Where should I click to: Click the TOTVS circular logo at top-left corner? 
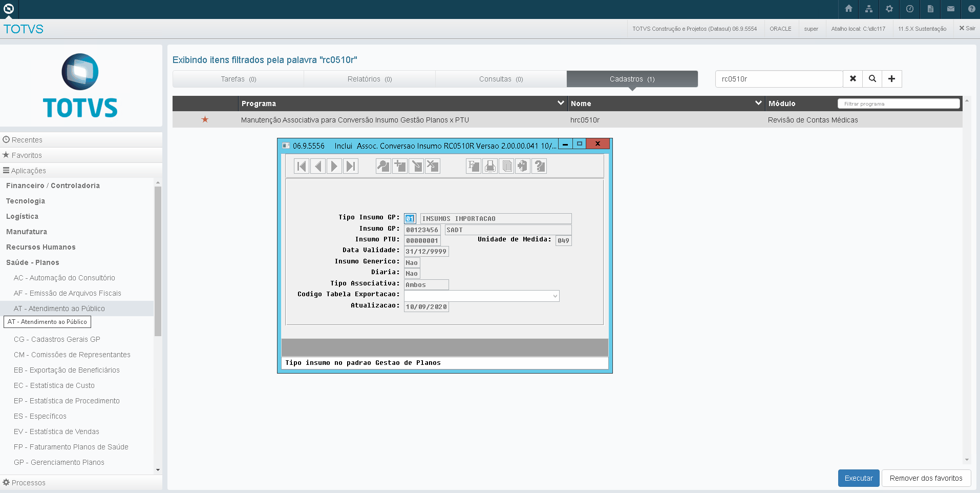9,9
